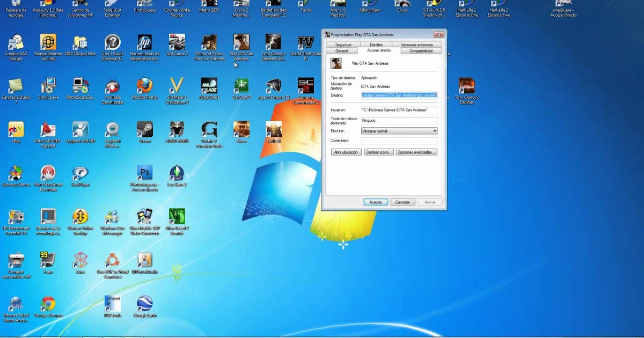Open Metro 2033
This screenshot has width=644, height=338.
[x=209, y=6]
